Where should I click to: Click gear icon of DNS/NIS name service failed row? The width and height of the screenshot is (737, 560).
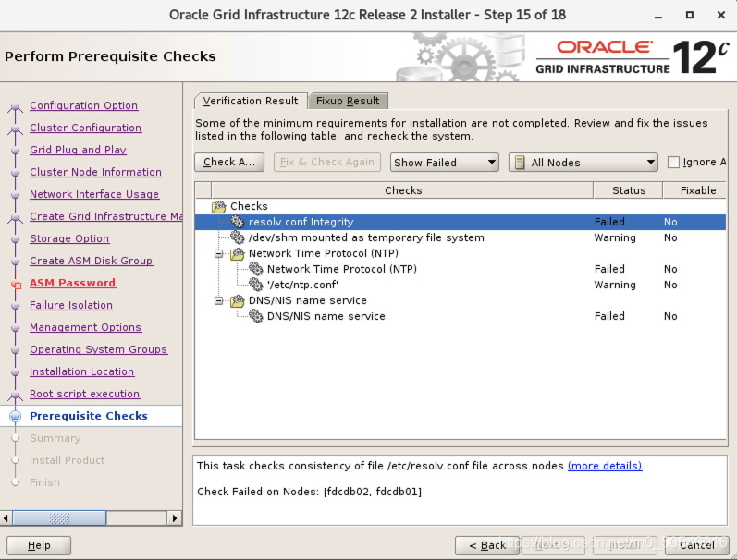pos(256,316)
